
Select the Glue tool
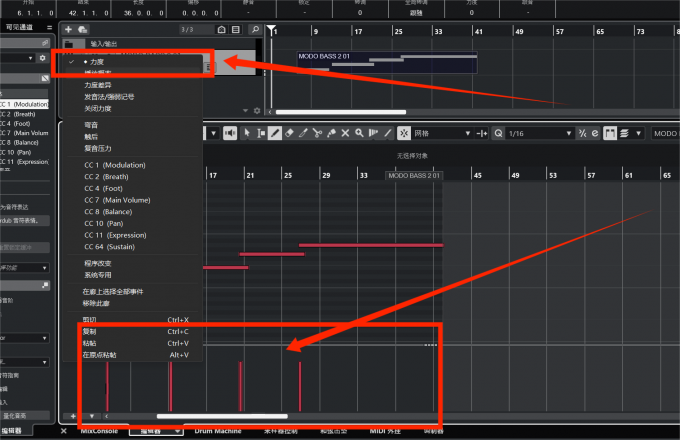331,133
